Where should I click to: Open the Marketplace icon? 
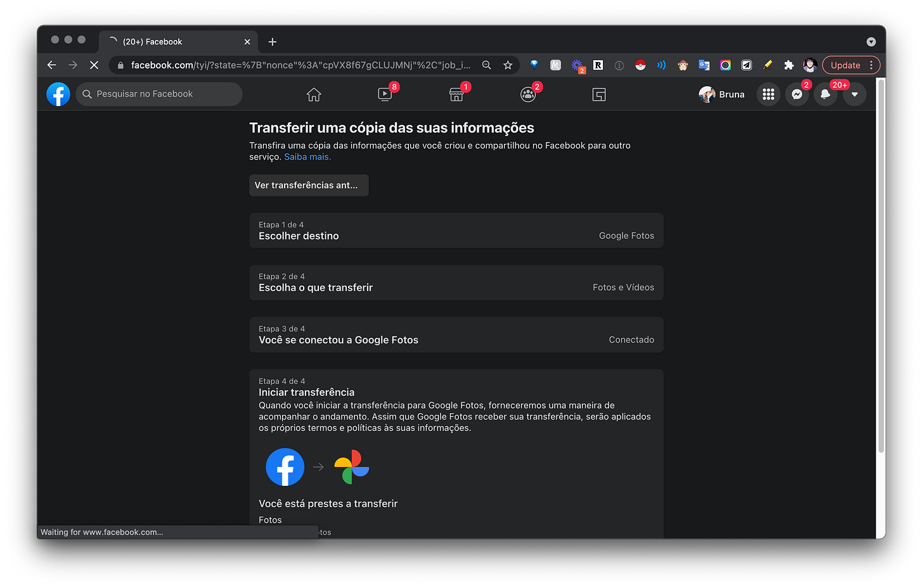click(x=456, y=94)
